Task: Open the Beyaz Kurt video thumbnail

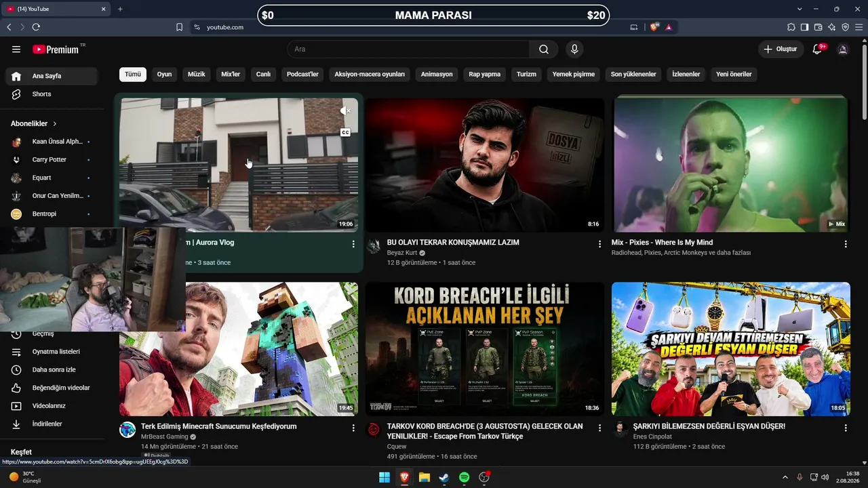Action: (485, 165)
